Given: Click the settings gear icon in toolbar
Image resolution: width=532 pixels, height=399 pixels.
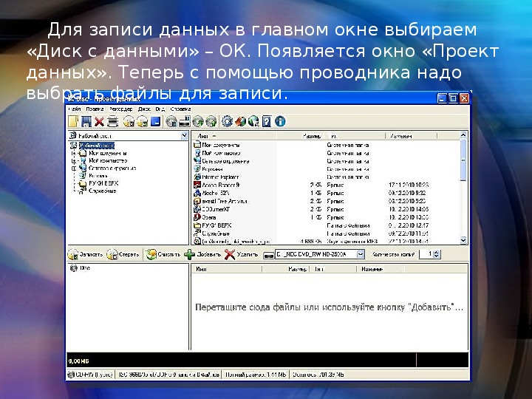Looking at the screenshot, I should [227, 121].
